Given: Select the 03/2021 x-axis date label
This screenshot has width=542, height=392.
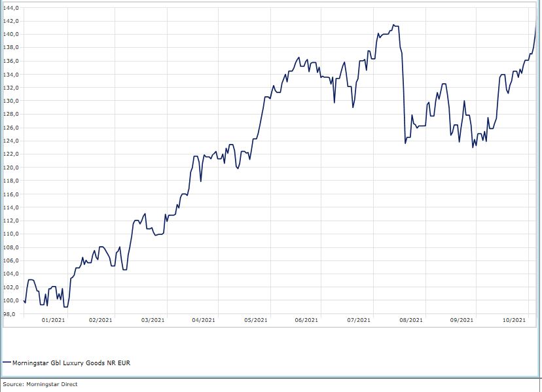Looking at the screenshot, I should 153,320.
